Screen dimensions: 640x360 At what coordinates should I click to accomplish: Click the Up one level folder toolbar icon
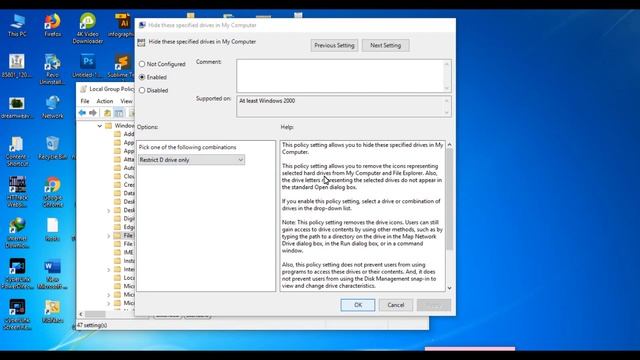point(107,113)
